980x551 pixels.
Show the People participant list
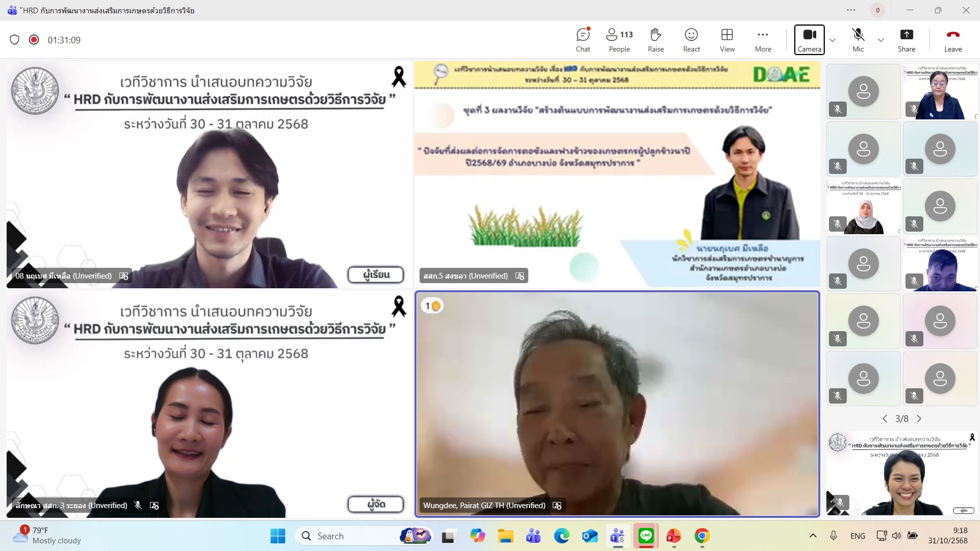point(619,40)
